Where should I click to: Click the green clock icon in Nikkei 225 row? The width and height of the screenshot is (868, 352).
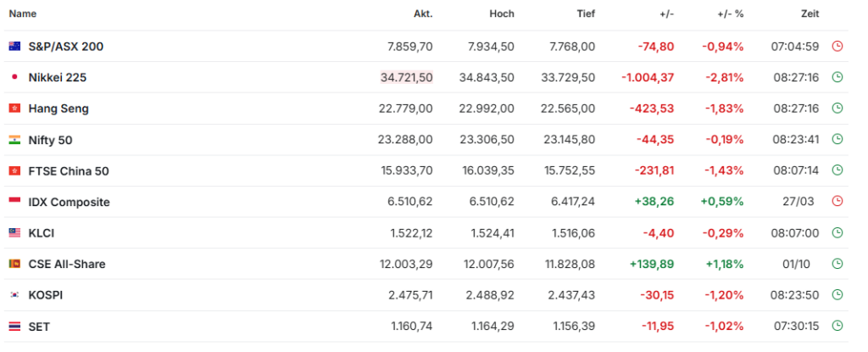(837, 77)
